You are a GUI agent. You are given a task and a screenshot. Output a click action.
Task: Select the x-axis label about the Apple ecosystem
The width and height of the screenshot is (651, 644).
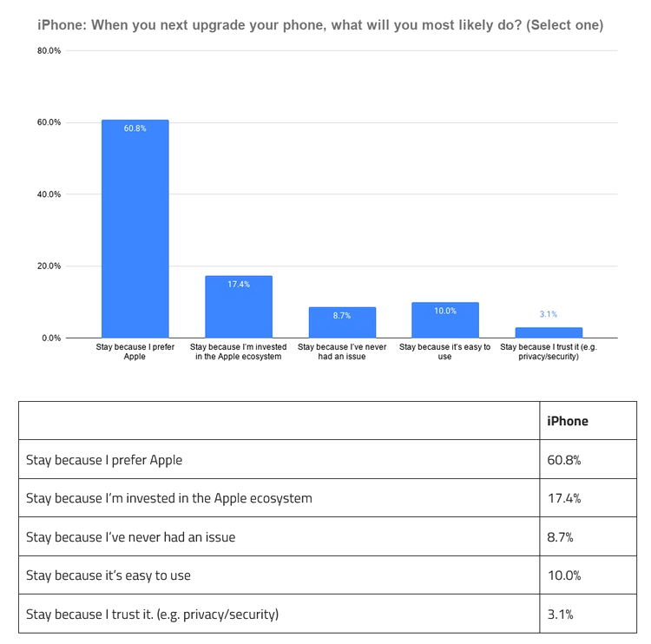click(239, 352)
